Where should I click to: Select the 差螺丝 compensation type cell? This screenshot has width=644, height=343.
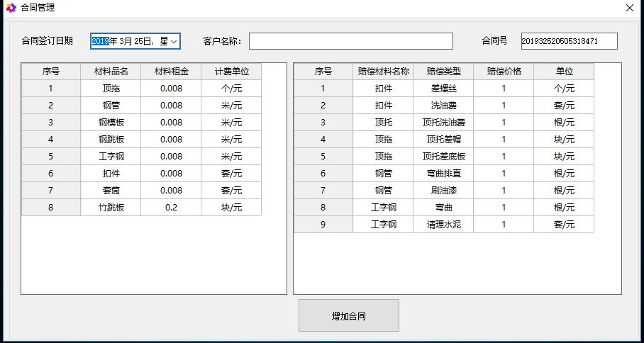click(x=443, y=89)
